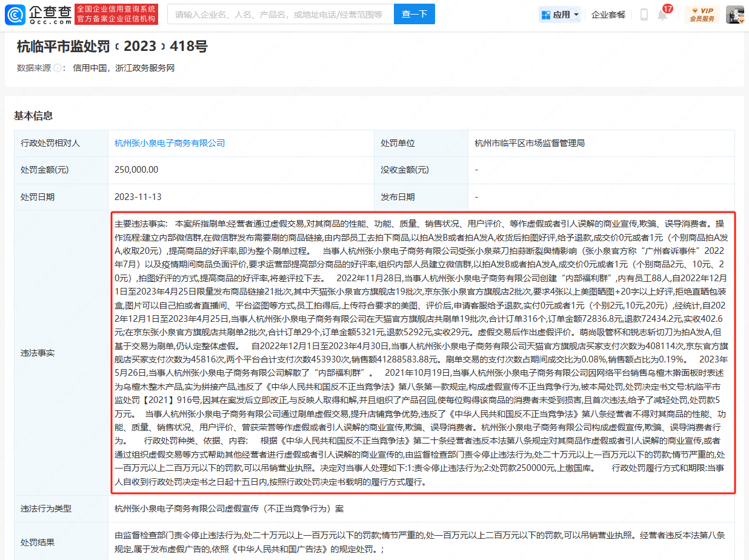Image resolution: width=749 pixels, height=560 pixels.
Task: Click the 处罚结果 description text
Action: pyautogui.click(x=419, y=542)
